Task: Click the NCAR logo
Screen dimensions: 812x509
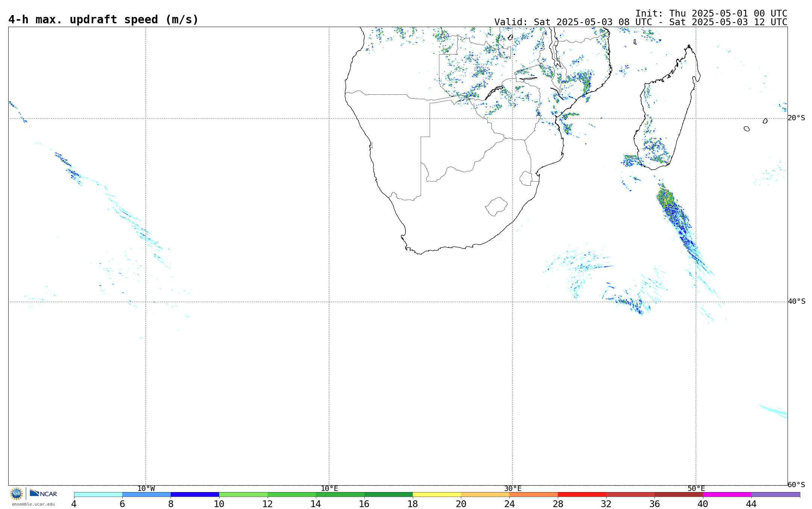Action: click(x=43, y=493)
